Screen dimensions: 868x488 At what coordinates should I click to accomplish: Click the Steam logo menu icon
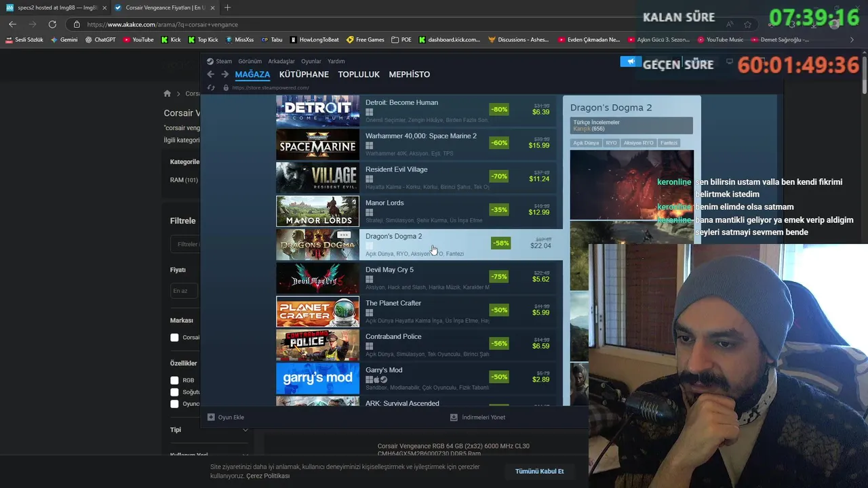210,61
